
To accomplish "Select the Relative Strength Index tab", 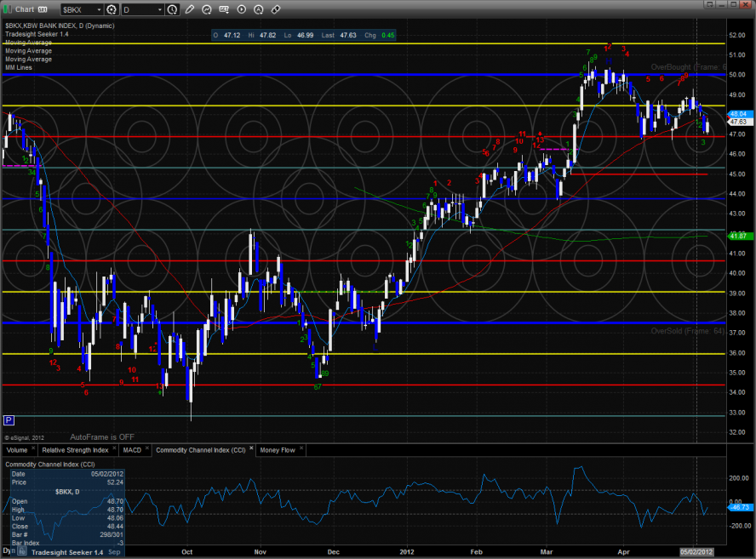I will coord(75,448).
